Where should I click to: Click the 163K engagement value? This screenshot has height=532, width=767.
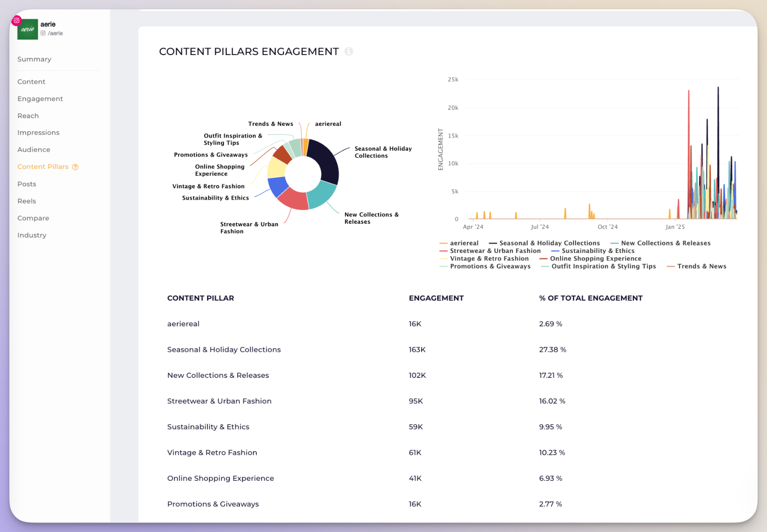417,350
